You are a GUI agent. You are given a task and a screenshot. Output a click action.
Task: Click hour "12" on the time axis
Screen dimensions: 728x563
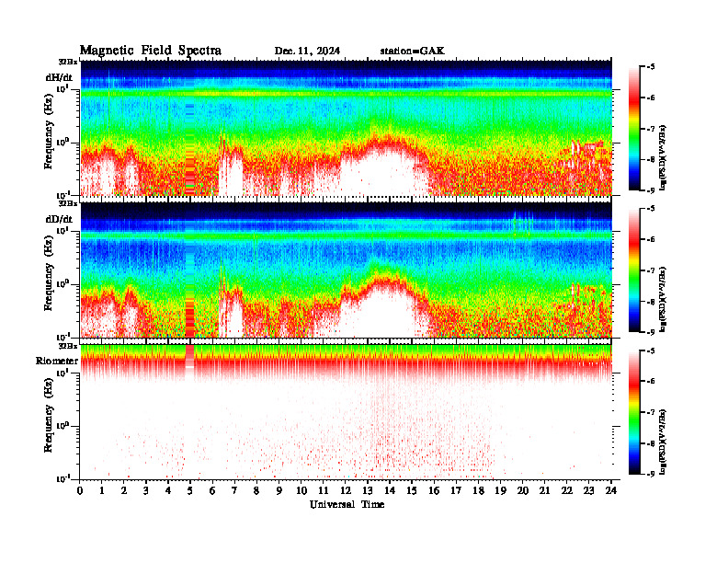346,490
